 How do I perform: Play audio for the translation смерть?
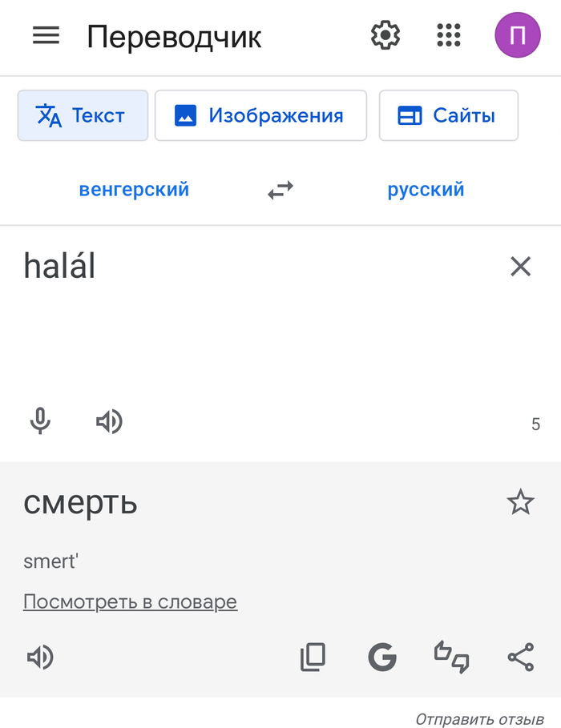click(x=41, y=658)
